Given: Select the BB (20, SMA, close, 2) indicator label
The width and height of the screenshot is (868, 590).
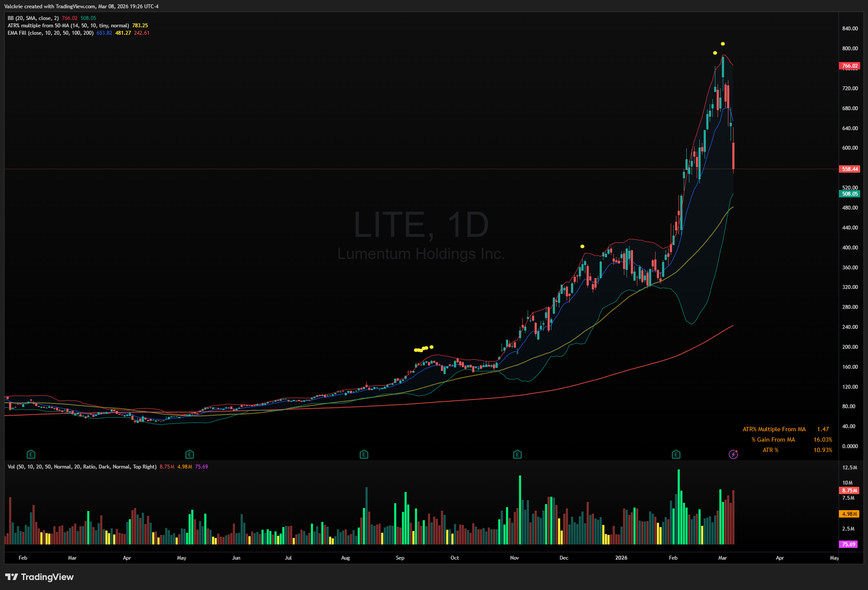Looking at the screenshot, I should pos(33,18).
